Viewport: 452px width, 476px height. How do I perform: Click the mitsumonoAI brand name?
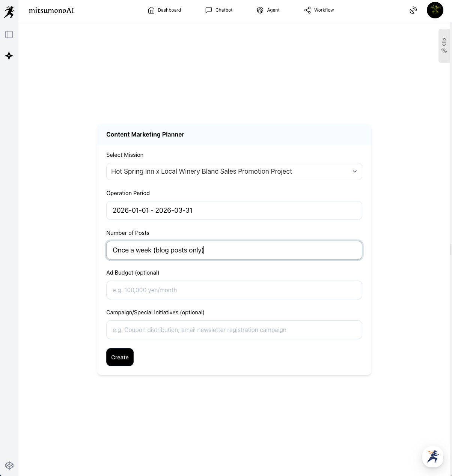tap(51, 11)
